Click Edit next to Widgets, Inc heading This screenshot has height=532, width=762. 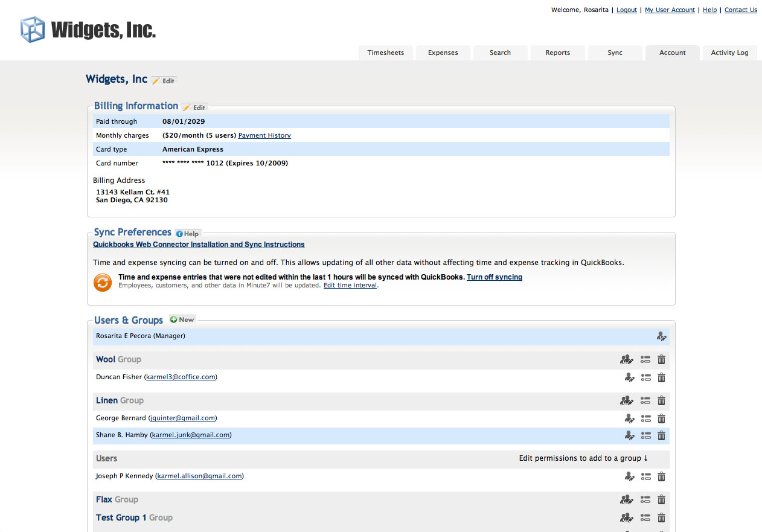coord(164,81)
